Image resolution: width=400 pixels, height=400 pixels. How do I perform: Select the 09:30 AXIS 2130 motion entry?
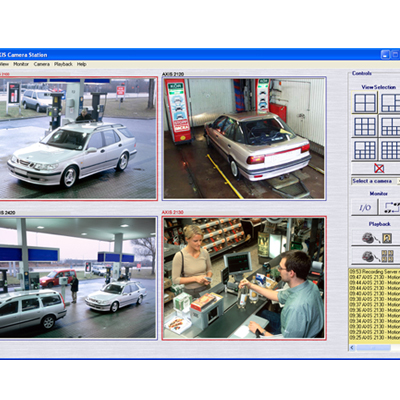(x=375, y=327)
